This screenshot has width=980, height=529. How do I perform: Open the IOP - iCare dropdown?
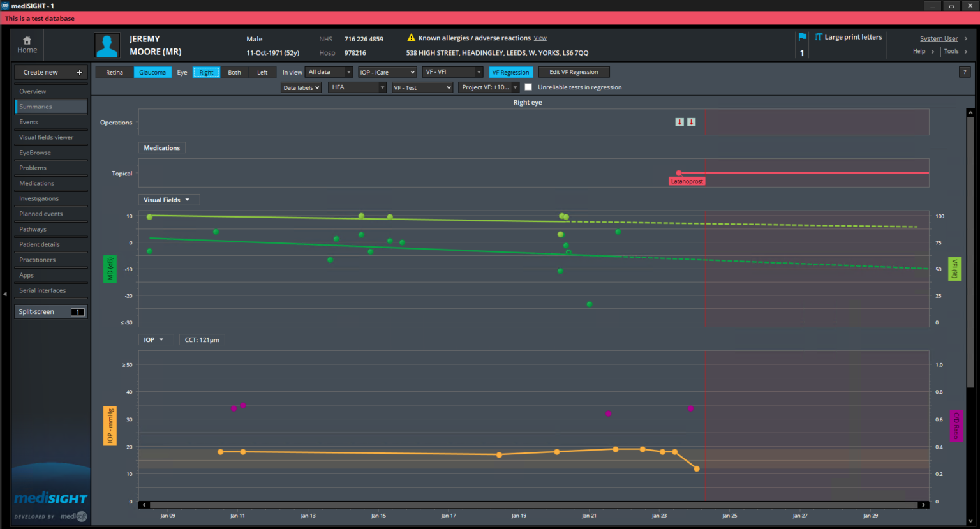[387, 73]
